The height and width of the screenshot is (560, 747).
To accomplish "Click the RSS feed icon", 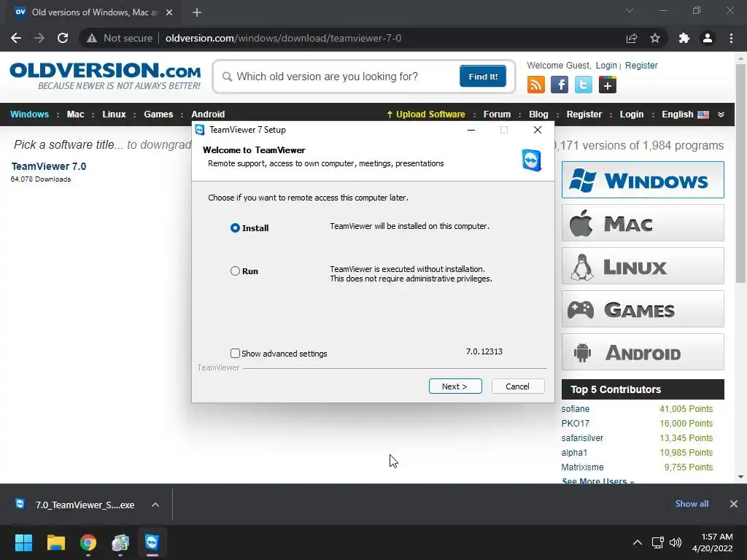I will (x=536, y=85).
